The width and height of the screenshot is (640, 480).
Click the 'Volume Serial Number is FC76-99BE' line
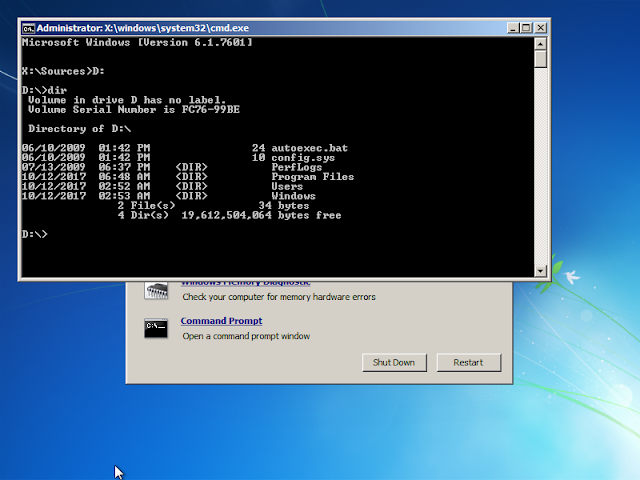tap(134, 109)
